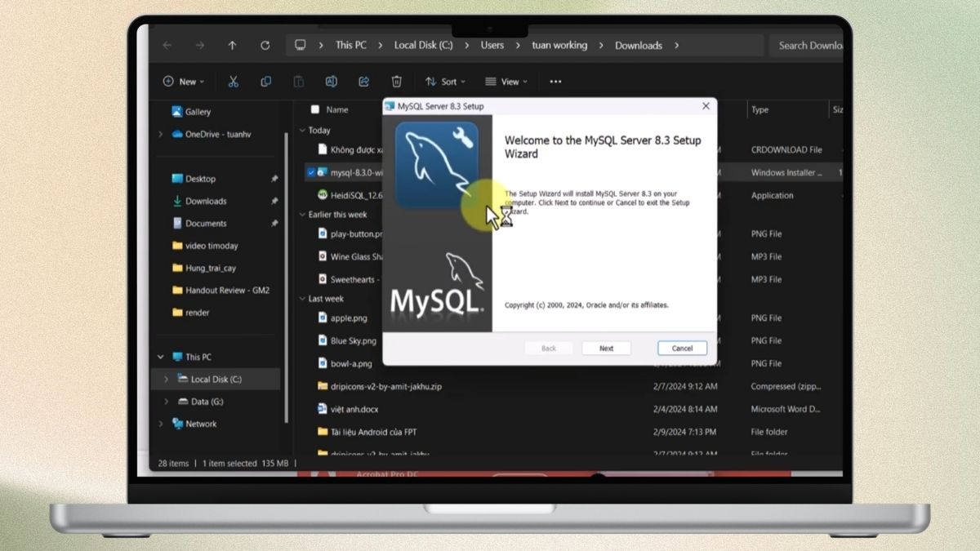The height and width of the screenshot is (551, 980).
Task: Click the Downloads pin icon in sidebar
Action: (x=275, y=201)
